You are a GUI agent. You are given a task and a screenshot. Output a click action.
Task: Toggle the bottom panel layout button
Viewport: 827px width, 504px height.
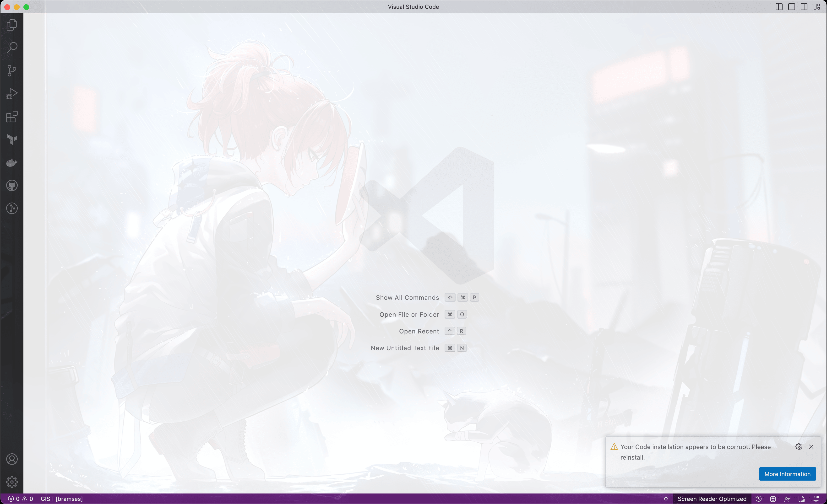791,7
